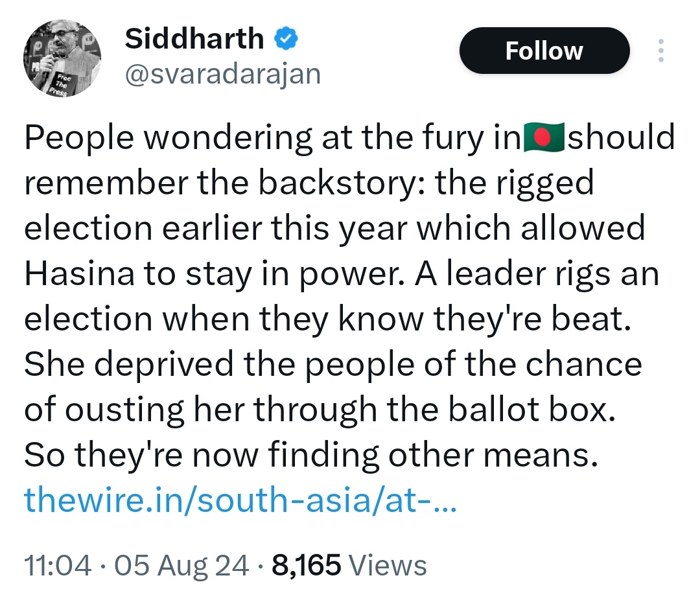Click the word "fury" before the flag

(x=461, y=139)
